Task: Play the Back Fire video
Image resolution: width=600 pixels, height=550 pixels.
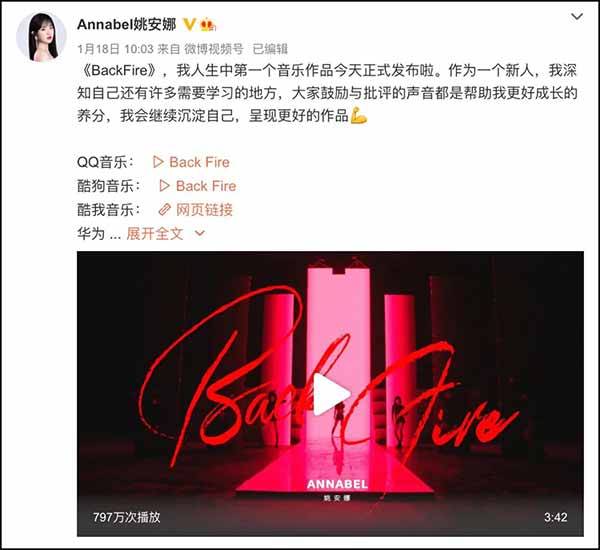Action: (332, 394)
